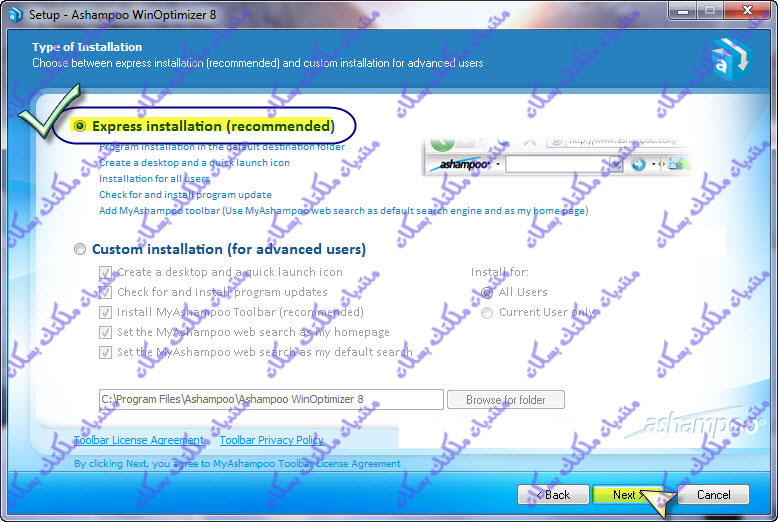Click the Setup icon in title bar

(x=13, y=13)
